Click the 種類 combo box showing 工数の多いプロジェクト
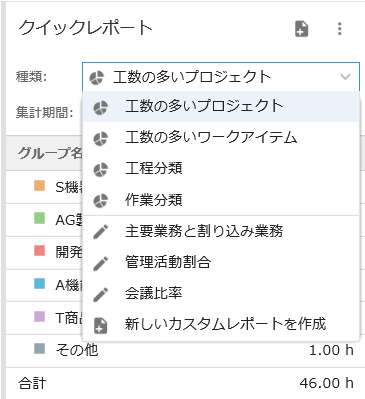Viewport: 365px width, 399px height. coord(221,77)
